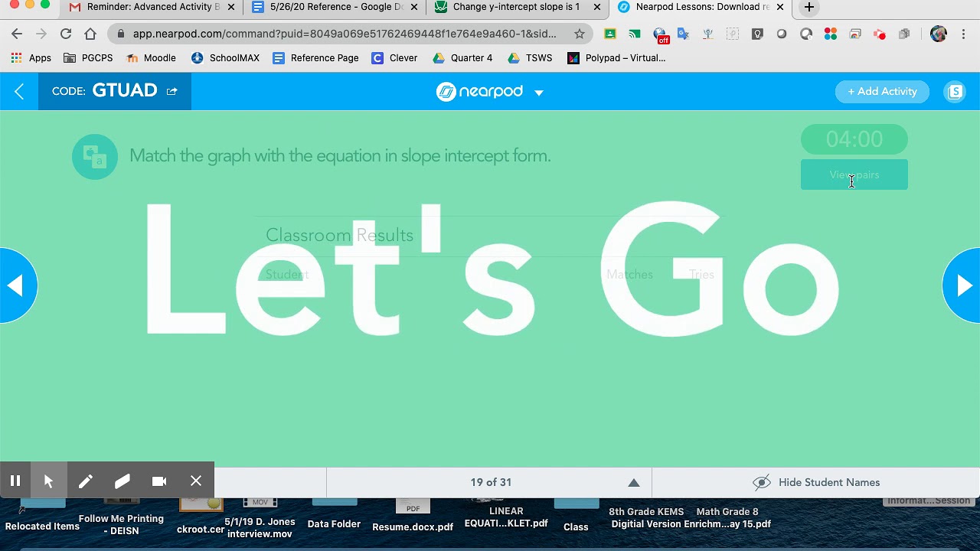Click the Add Activity button

click(x=882, y=91)
